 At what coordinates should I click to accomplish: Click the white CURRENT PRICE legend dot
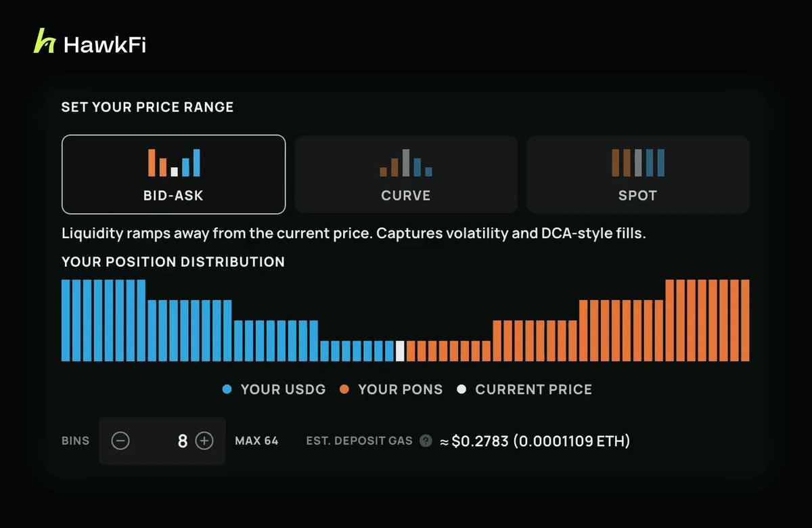[x=461, y=389]
